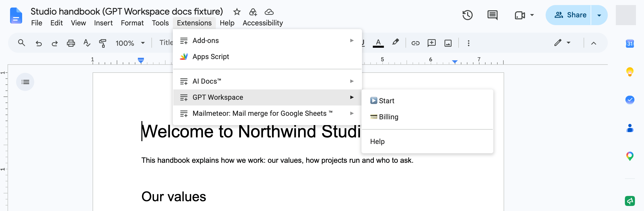Open Help in GPT Workspace submenu
Image resolution: width=644 pixels, height=211 pixels.
[x=427, y=141]
